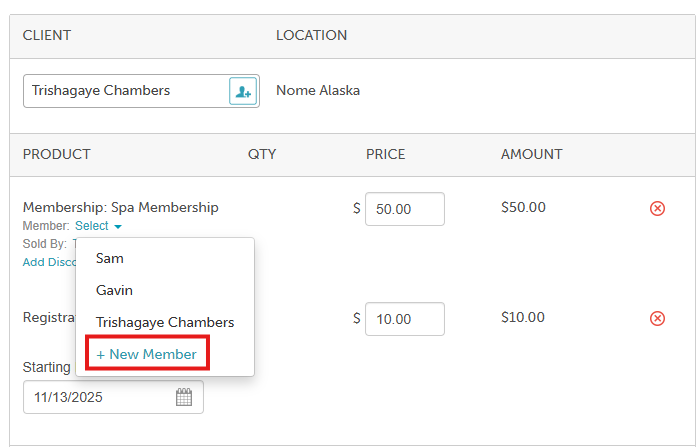
Task: Select the + New Member option
Action: tap(147, 354)
